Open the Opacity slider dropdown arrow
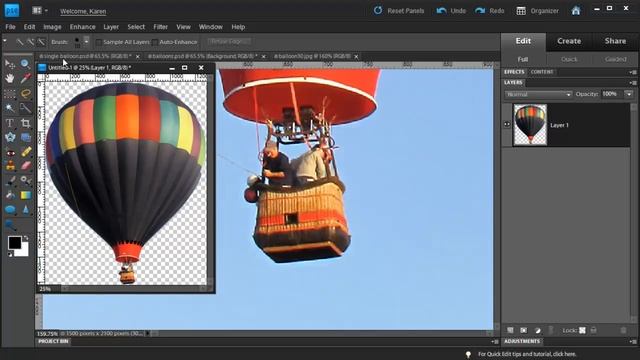The width and height of the screenshot is (640, 360). click(629, 94)
